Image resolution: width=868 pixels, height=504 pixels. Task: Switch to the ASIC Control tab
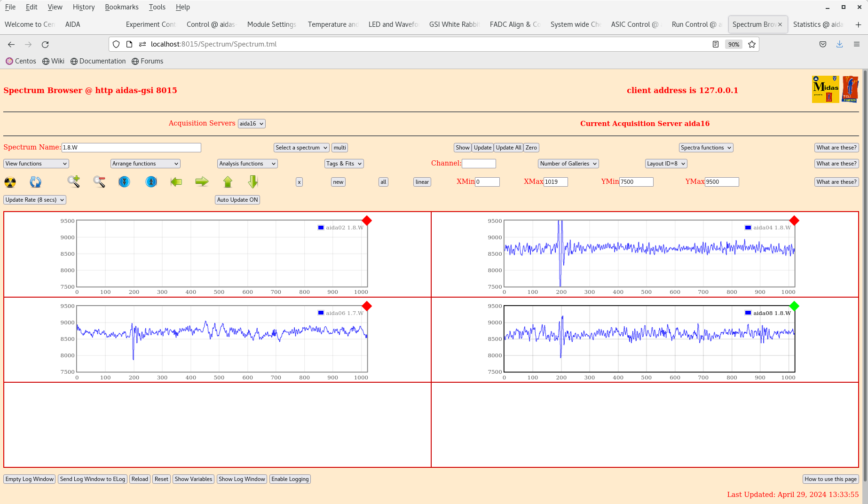635,24
